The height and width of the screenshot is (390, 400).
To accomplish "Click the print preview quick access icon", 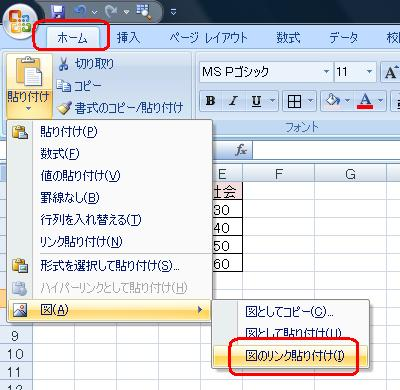I will (144, 12).
